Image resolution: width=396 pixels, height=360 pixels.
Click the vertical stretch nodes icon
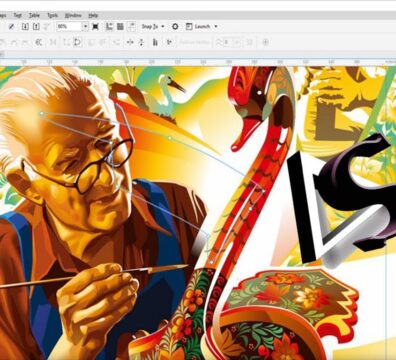(x=141, y=42)
